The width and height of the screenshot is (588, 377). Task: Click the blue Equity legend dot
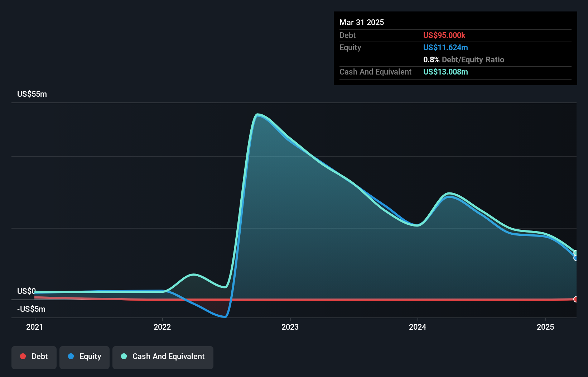click(x=71, y=356)
